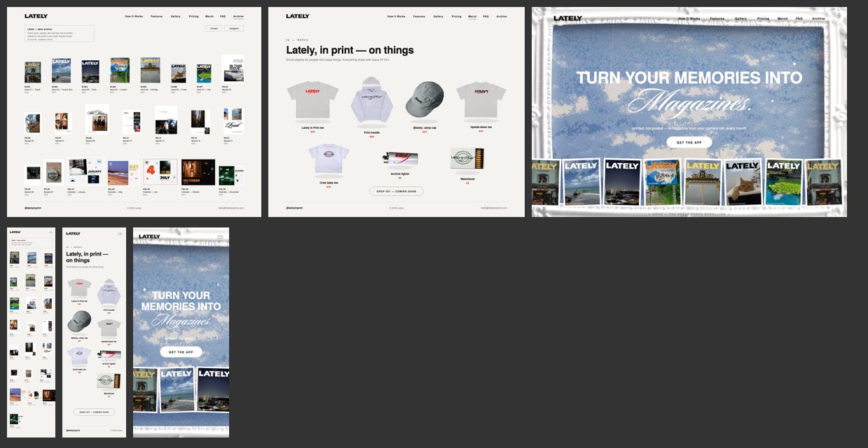Open the July calendar thumbnail in desktop archive

(160, 171)
